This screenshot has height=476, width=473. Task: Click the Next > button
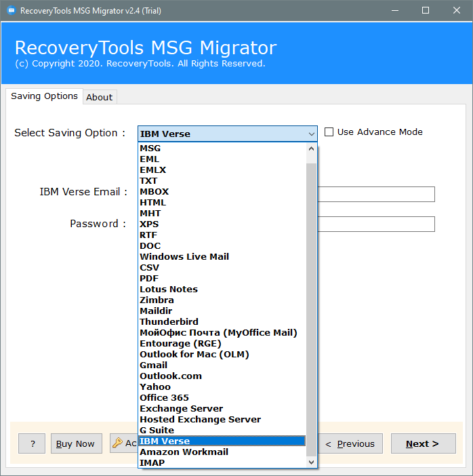click(x=423, y=443)
